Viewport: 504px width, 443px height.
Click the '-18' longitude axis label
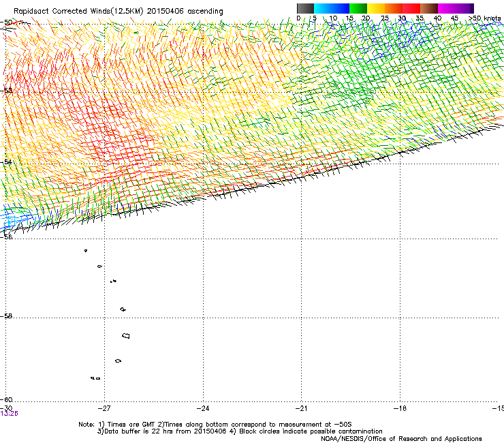pos(400,408)
